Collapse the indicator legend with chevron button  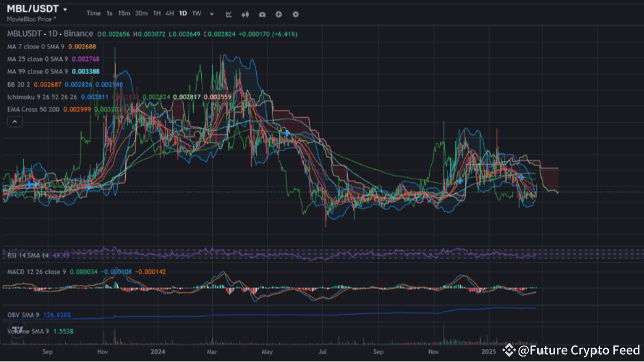pyautogui.click(x=15, y=122)
